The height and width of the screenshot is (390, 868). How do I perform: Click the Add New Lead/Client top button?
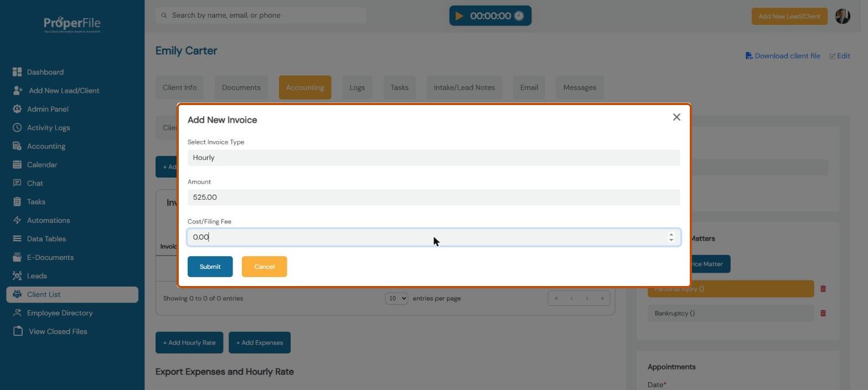(789, 16)
